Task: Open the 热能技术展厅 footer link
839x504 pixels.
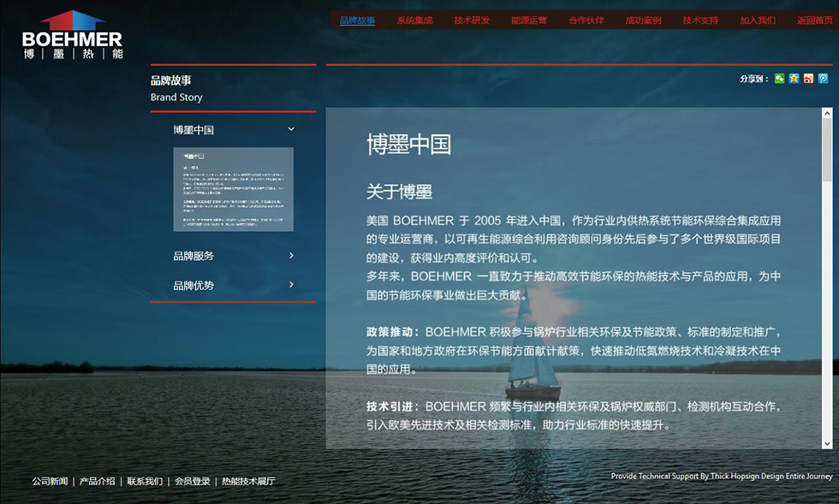Action: click(249, 481)
